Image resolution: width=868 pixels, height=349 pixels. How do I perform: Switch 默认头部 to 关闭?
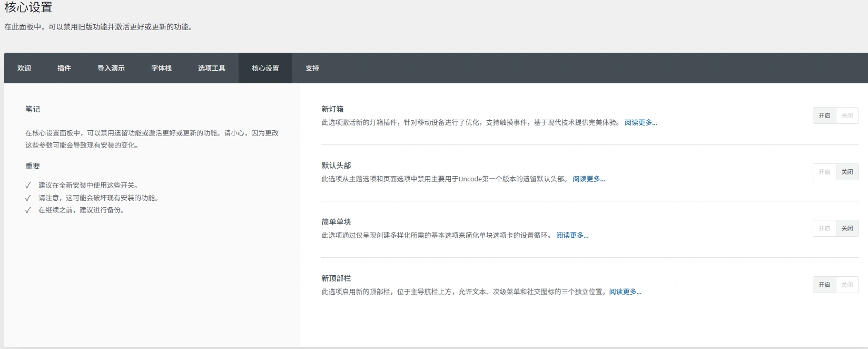click(x=847, y=172)
